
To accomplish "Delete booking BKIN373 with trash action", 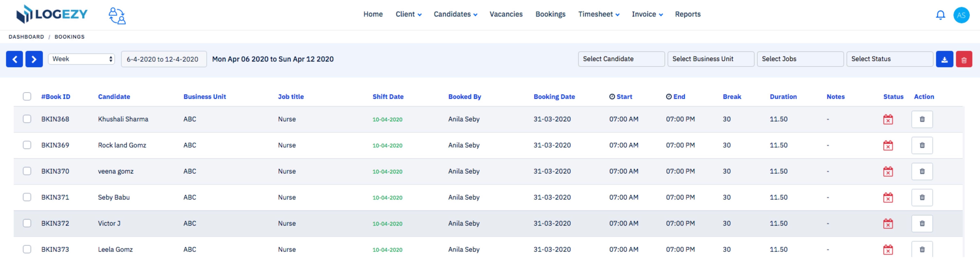I will (x=922, y=249).
